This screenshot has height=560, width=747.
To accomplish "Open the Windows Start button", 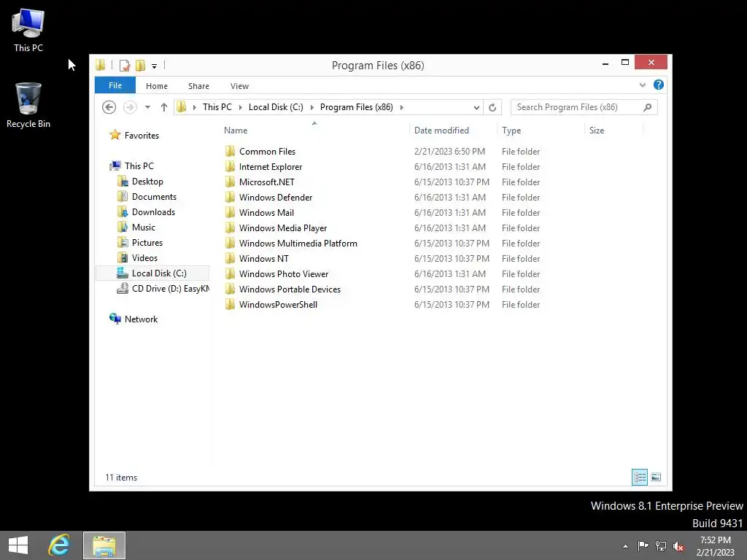I will 18,545.
